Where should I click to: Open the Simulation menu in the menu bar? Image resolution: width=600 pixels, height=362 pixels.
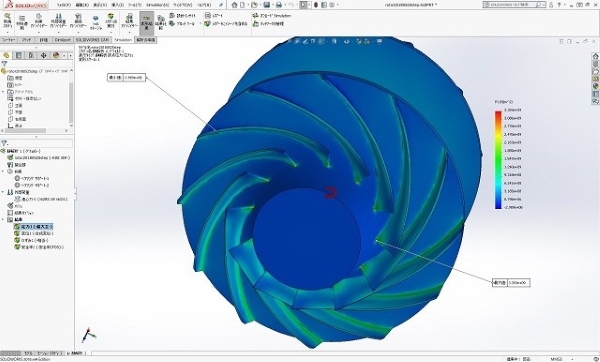point(157,5)
